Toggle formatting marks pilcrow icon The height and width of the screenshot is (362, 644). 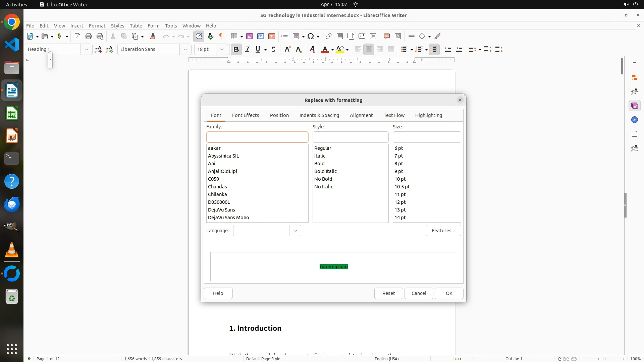click(x=221, y=36)
